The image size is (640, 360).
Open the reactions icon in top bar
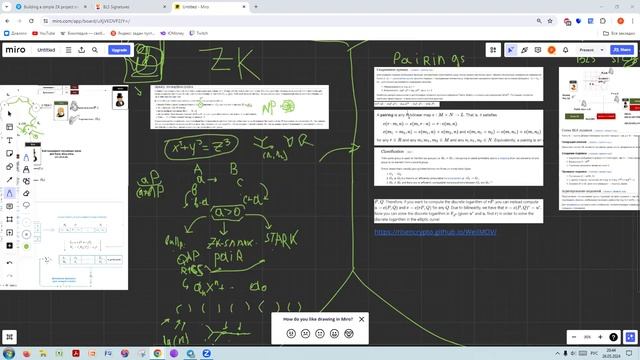pos(524,50)
